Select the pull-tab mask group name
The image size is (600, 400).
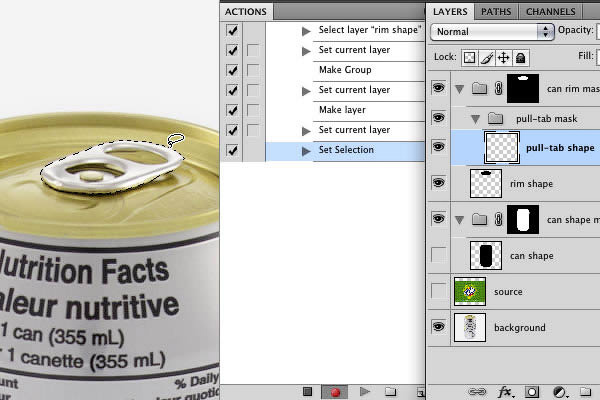[x=546, y=119]
